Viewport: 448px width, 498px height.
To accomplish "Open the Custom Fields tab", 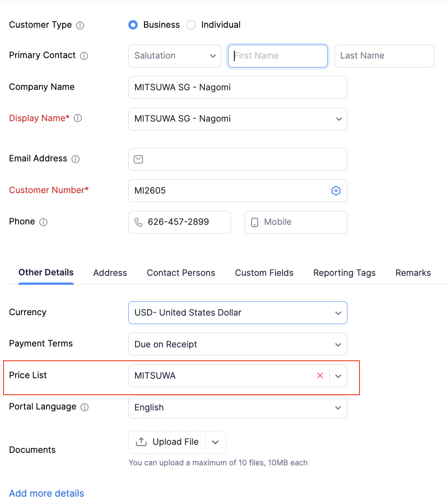I will pyautogui.click(x=264, y=273).
